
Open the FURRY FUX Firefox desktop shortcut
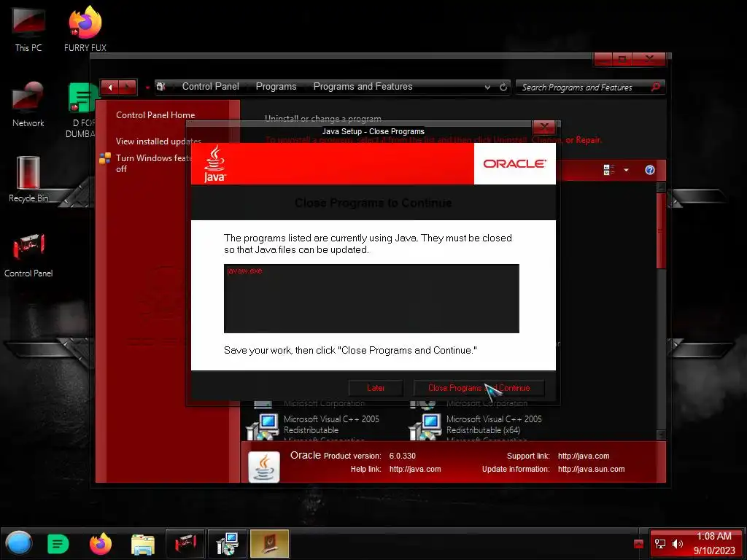pos(85,28)
